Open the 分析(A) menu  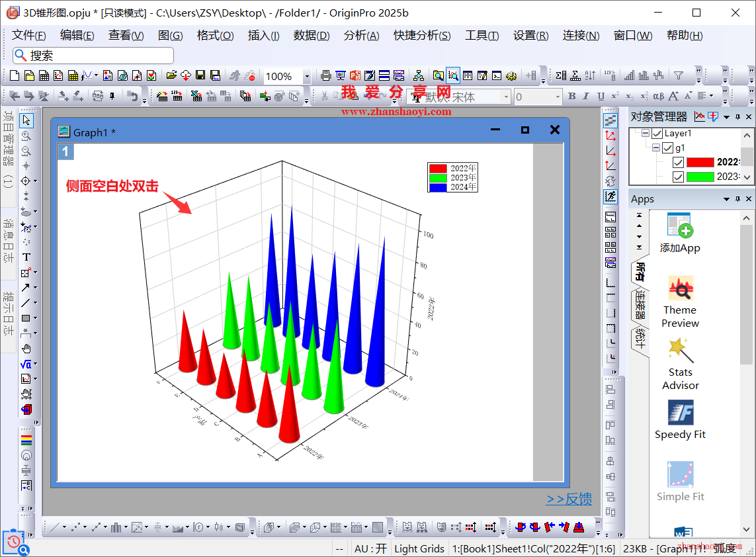click(x=361, y=36)
